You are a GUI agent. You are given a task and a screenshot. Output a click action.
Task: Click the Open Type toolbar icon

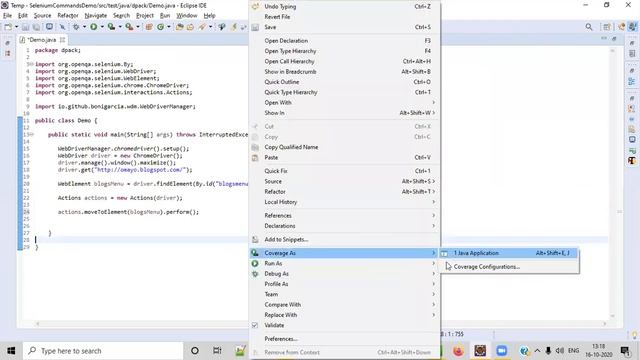click(x=180, y=27)
